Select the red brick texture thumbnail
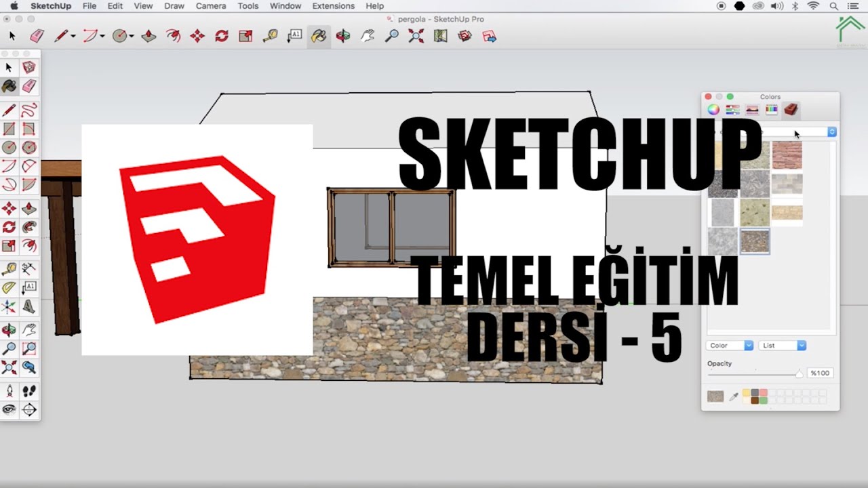868x488 pixels. coord(787,155)
